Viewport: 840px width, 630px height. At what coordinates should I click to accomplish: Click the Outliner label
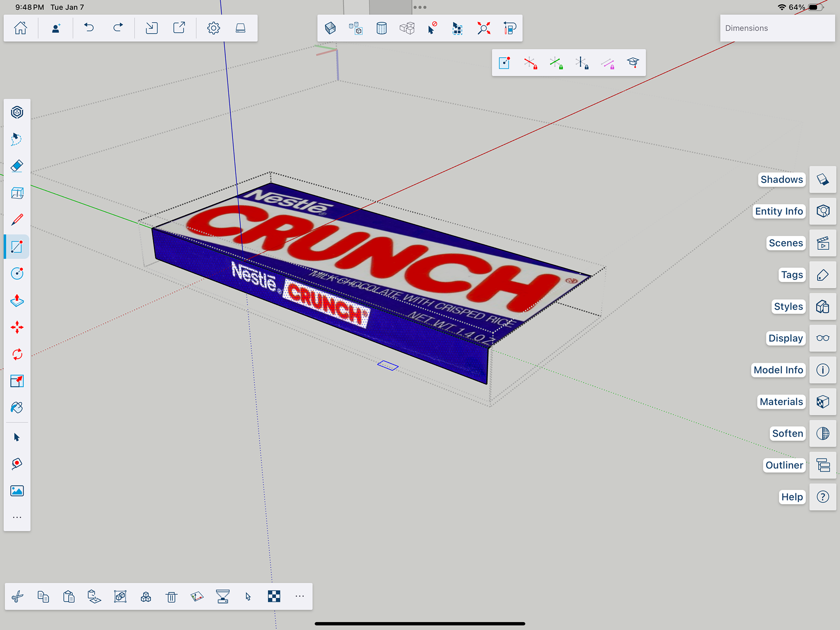(784, 465)
